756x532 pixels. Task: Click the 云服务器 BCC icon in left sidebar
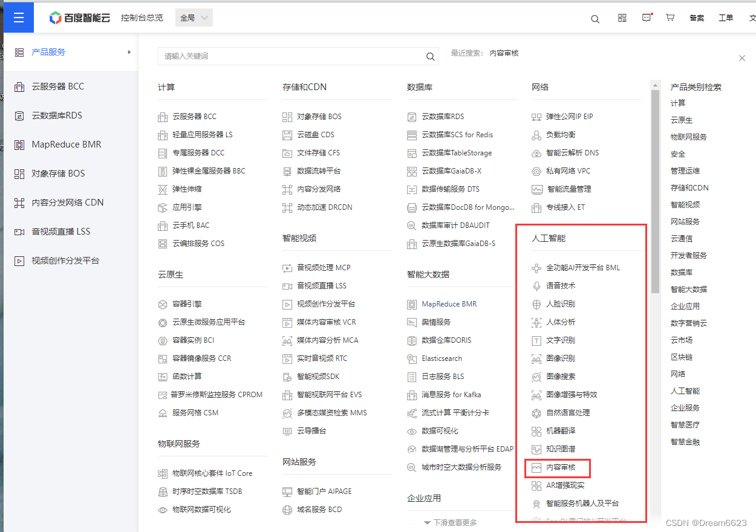[x=19, y=86]
